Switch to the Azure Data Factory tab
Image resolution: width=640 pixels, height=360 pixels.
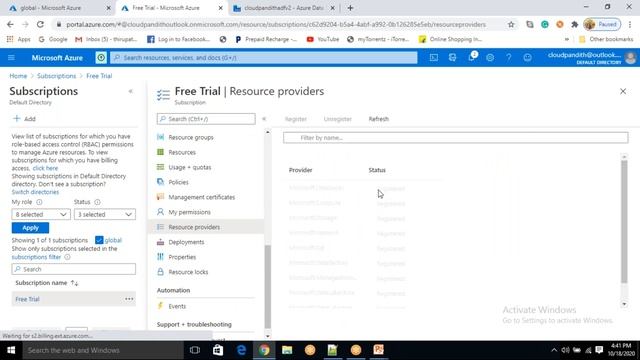(284, 8)
